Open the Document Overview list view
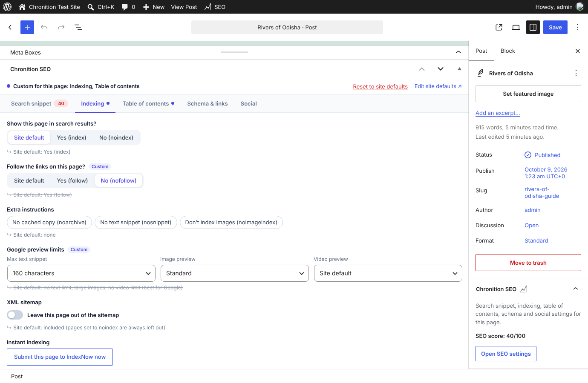The image size is (588, 383). [x=78, y=27]
